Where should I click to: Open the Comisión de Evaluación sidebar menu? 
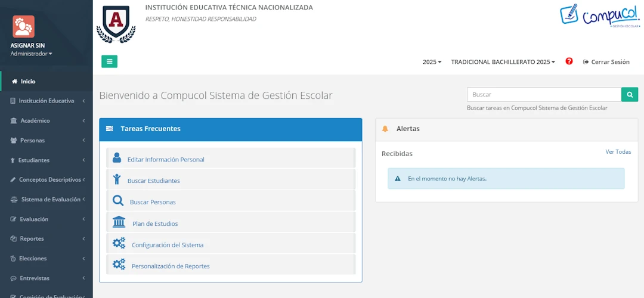[47, 296]
